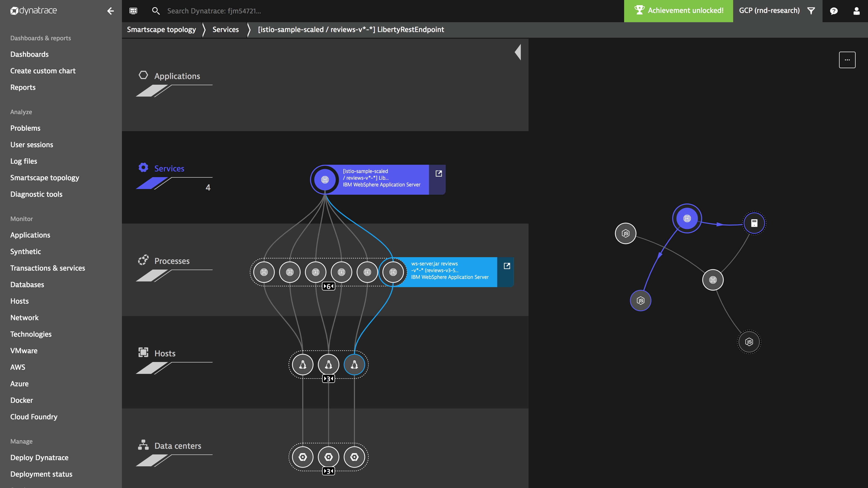868x488 pixels.
Task: Click the selected LibertyRestEndpoint service node
Action: [x=325, y=179]
